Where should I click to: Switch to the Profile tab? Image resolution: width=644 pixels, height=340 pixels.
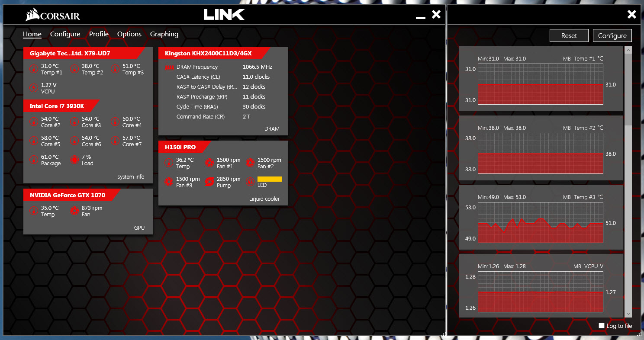pos(99,34)
